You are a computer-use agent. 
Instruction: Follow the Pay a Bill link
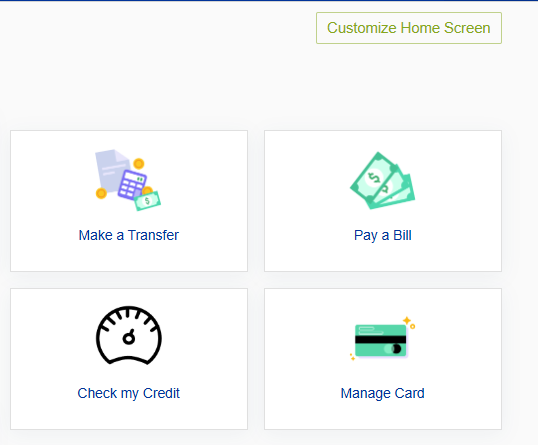pyautogui.click(x=383, y=236)
